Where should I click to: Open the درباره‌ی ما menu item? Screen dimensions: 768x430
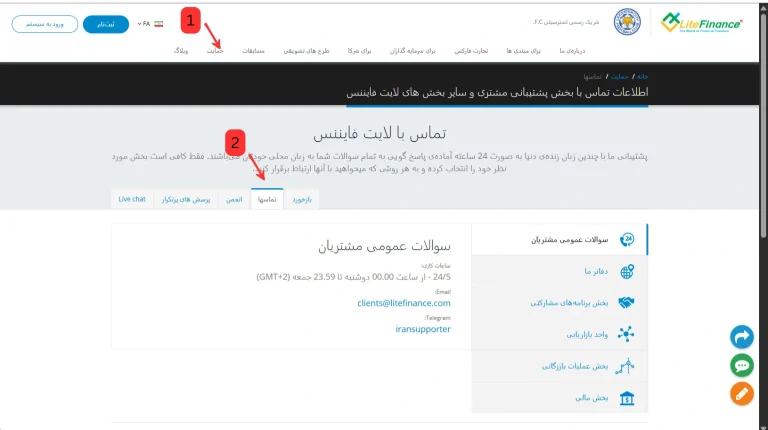[x=572, y=51]
